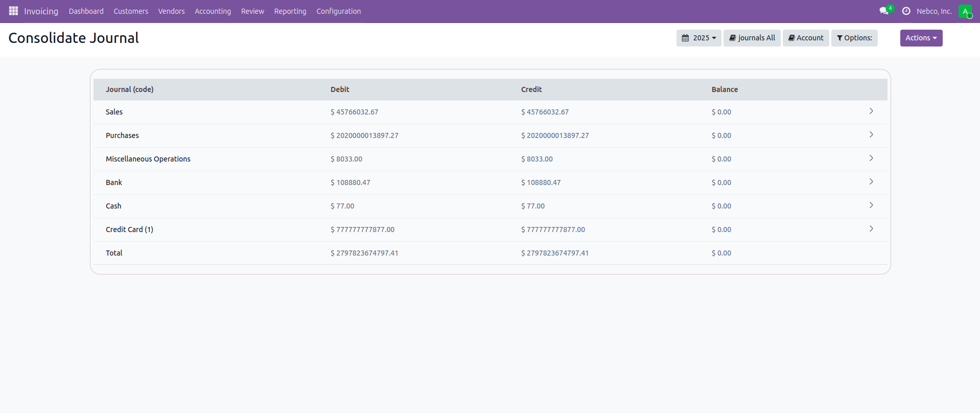This screenshot has width=980, height=413.
Task: Click the journals All filter
Action: pyautogui.click(x=752, y=38)
